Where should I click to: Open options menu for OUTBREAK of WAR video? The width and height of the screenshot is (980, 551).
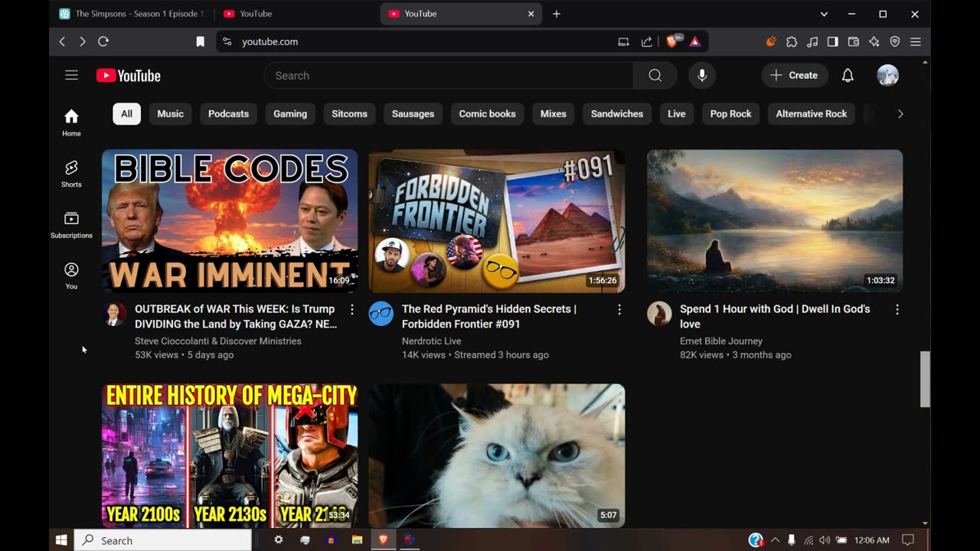tap(352, 309)
